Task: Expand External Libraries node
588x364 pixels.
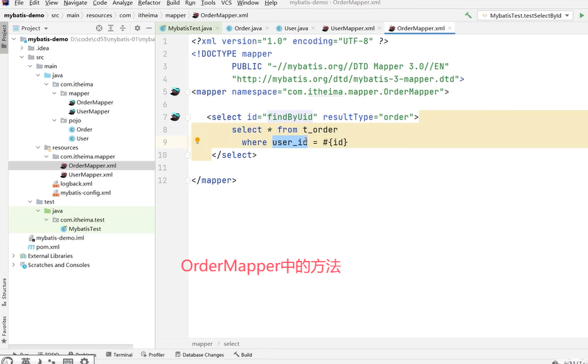Action: tap(14, 255)
